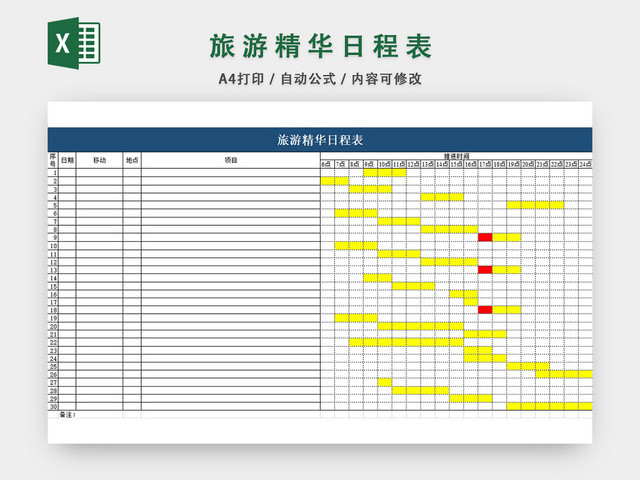Click the 日期 column header
Screen dimensions: 640x480
click(x=67, y=160)
